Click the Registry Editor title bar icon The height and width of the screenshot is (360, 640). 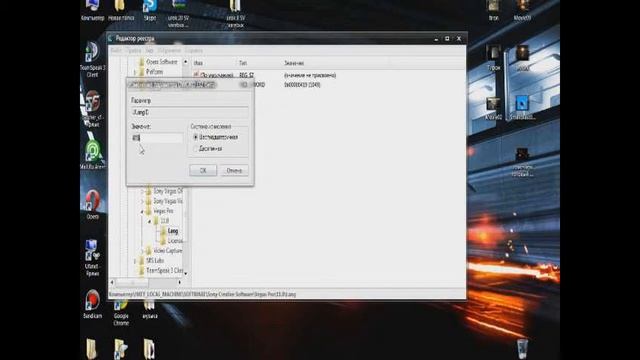(x=111, y=38)
